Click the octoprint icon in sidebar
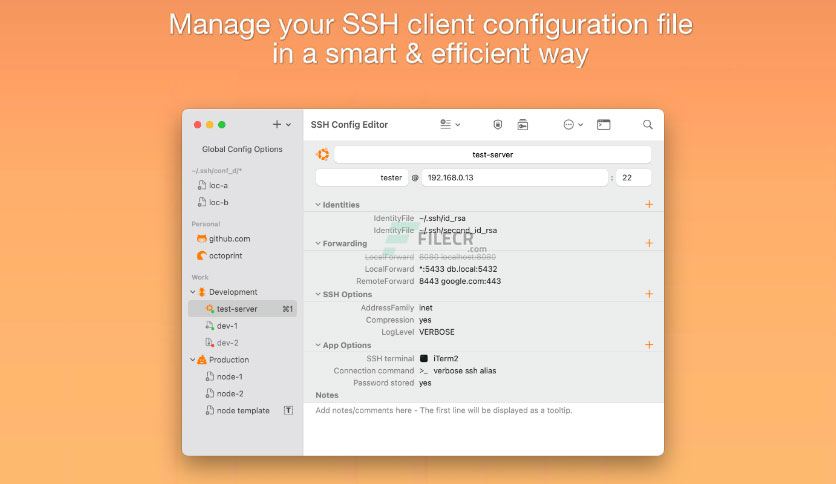 click(x=202, y=256)
